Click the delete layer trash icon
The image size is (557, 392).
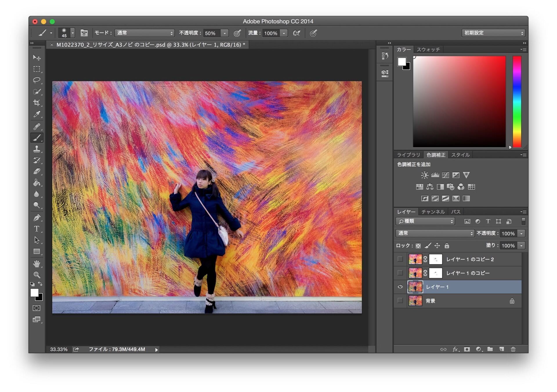click(x=513, y=349)
